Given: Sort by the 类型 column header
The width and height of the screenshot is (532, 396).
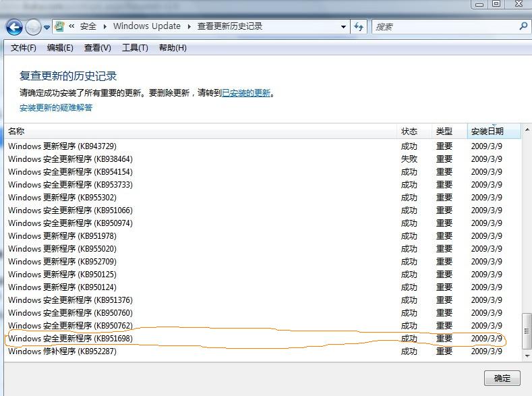Looking at the screenshot, I should (449, 132).
